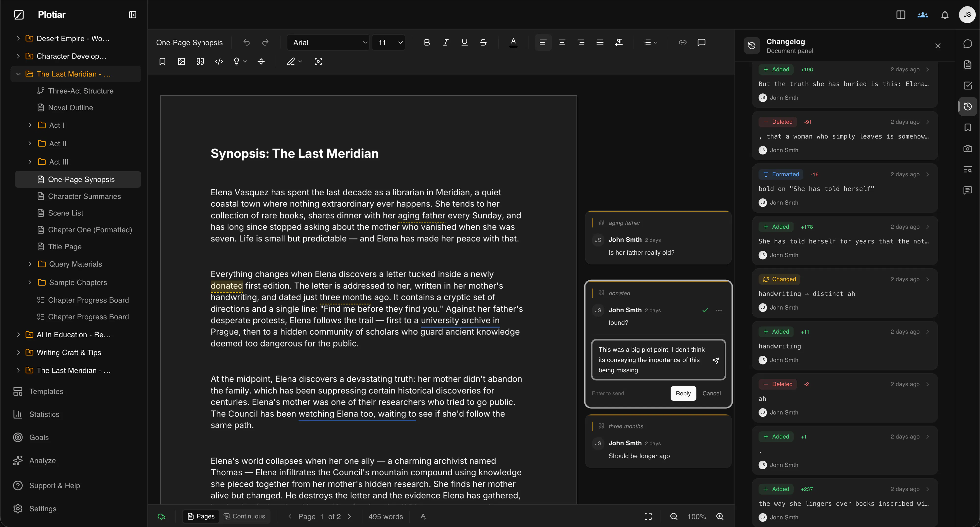Close the Changelog panel
Viewport: 980px width, 527px height.
click(x=938, y=46)
